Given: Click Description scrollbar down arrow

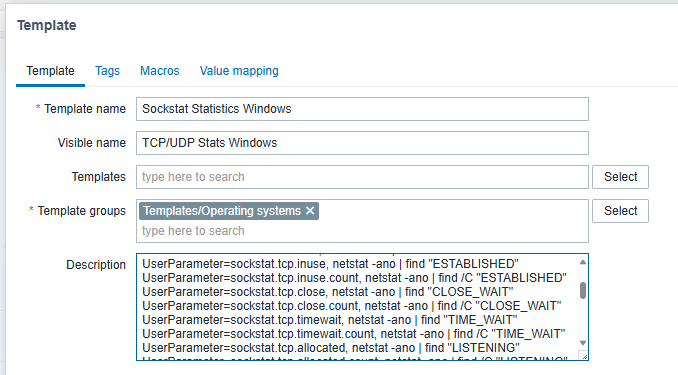Looking at the screenshot, I should point(583,343).
